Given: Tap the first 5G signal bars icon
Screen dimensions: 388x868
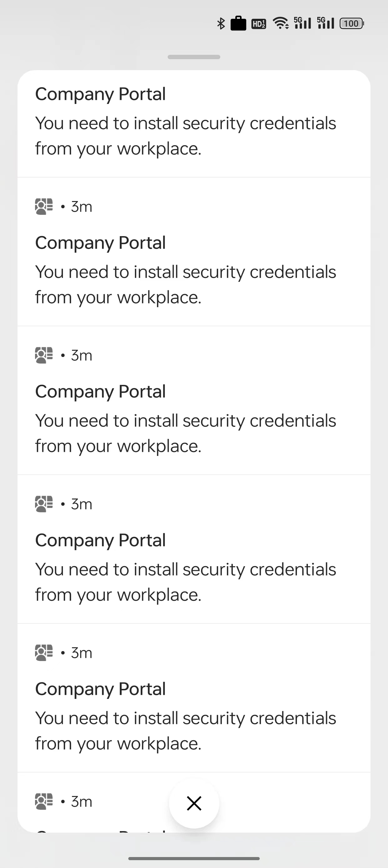Looking at the screenshot, I should [302, 23].
